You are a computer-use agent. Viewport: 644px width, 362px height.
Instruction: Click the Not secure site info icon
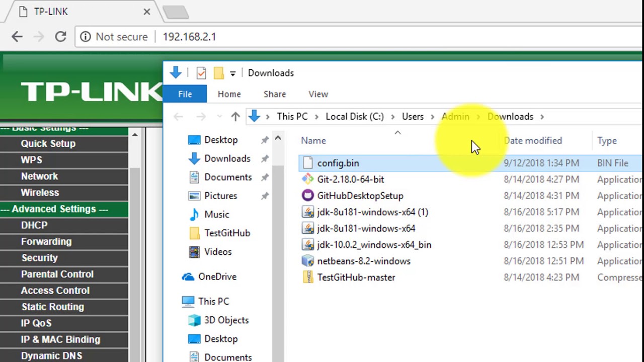86,37
